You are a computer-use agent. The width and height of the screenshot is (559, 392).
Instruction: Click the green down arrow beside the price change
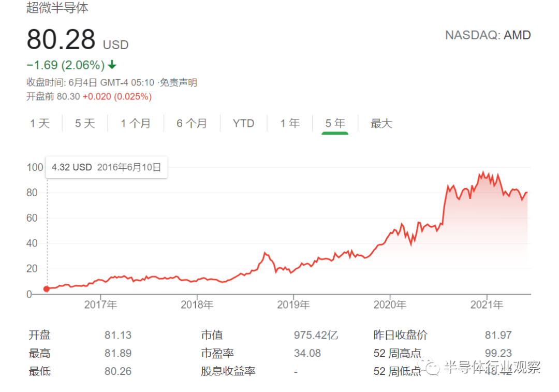[x=112, y=65]
